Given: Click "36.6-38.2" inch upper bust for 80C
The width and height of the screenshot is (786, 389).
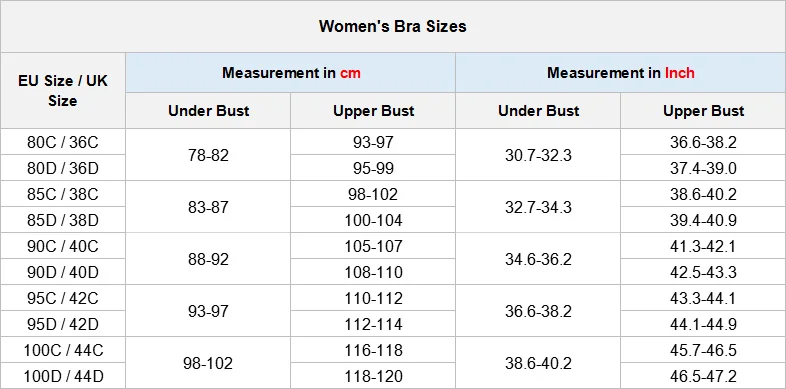Looking at the screenshot, I should (703, 142).
